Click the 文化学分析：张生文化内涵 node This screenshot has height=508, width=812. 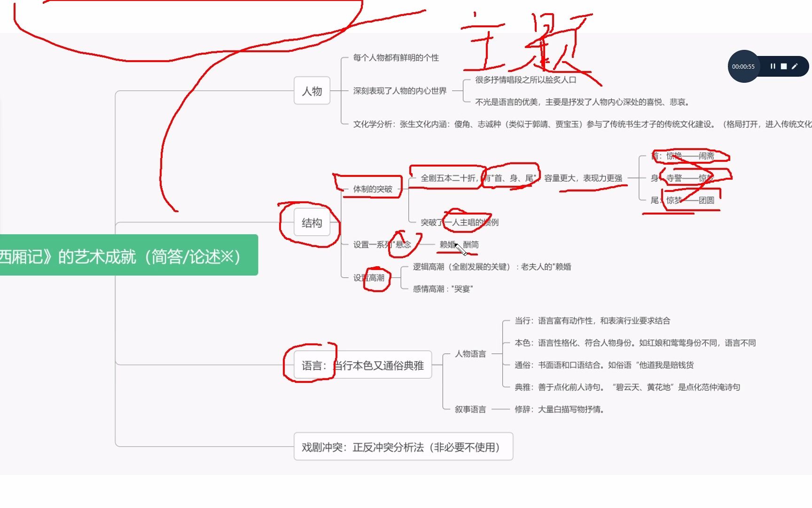(582, 124)
